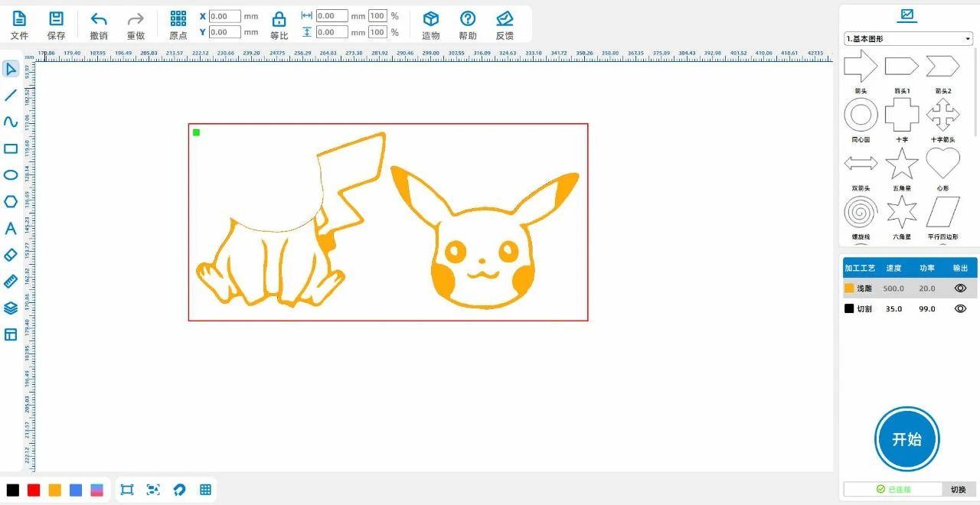Viewport: 980px width, 505px height.
Task: Pick the eraser tool in left sidebar
Action: pos(11,255)
